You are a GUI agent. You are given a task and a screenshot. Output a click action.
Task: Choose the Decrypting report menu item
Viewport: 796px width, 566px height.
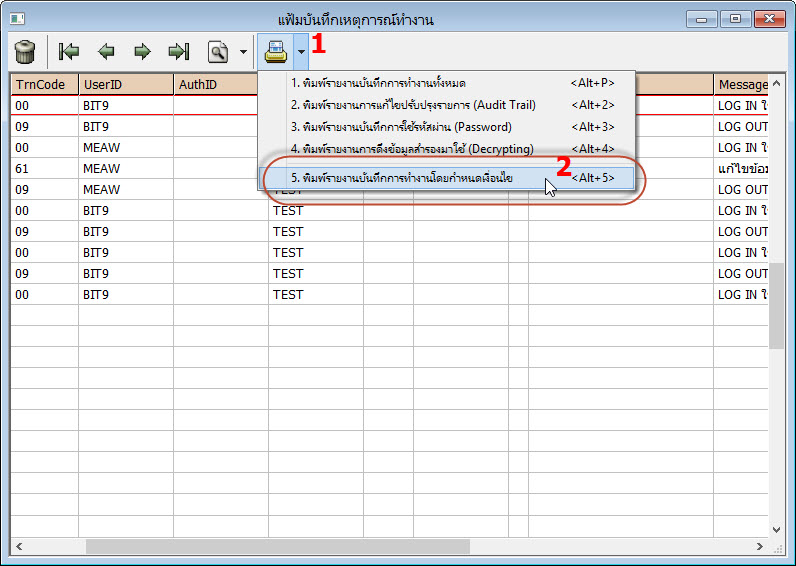pos(447,149)
